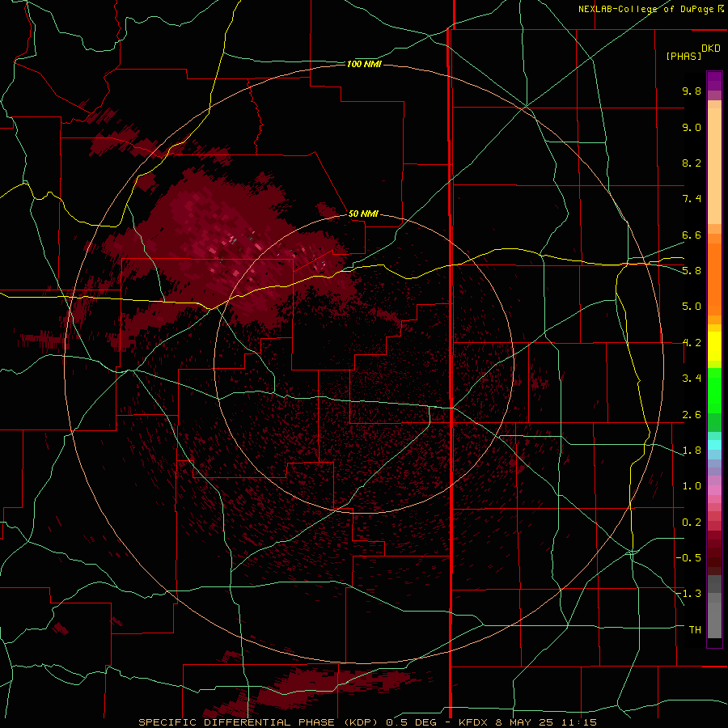Click the 6.6 legend value

pos(692,235)
